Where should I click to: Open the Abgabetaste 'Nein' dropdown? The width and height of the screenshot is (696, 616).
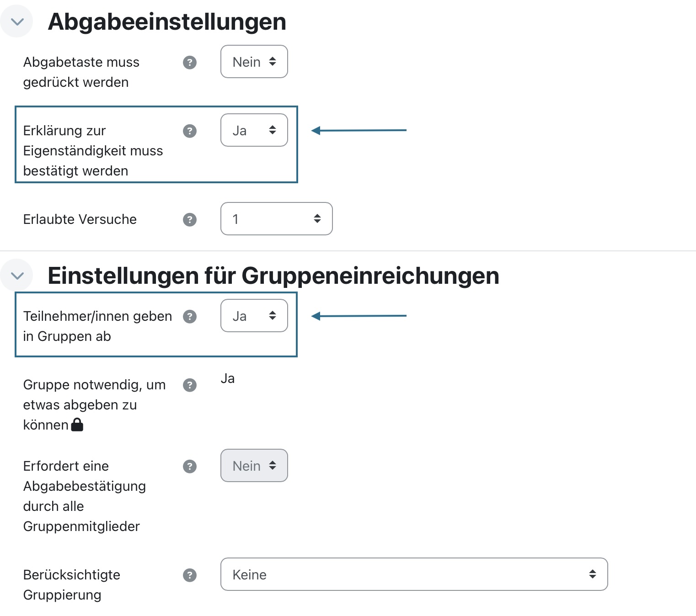tap(254, 62)
